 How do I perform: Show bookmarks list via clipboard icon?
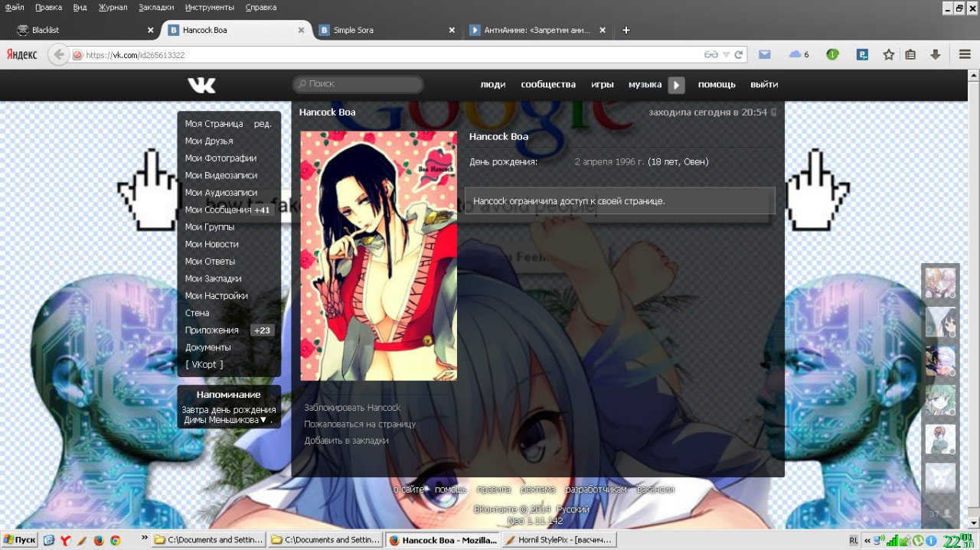point(910,54)
